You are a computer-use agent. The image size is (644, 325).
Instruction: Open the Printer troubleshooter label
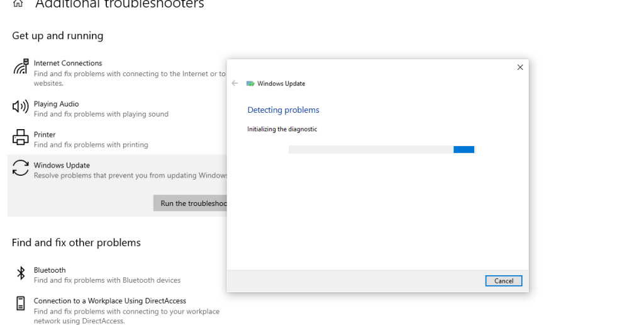(45, 135)
